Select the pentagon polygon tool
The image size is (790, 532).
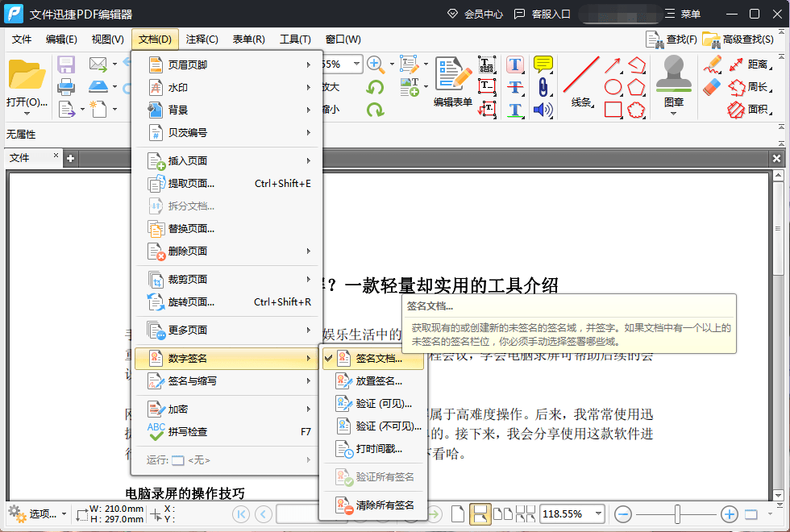coord(636,87)
